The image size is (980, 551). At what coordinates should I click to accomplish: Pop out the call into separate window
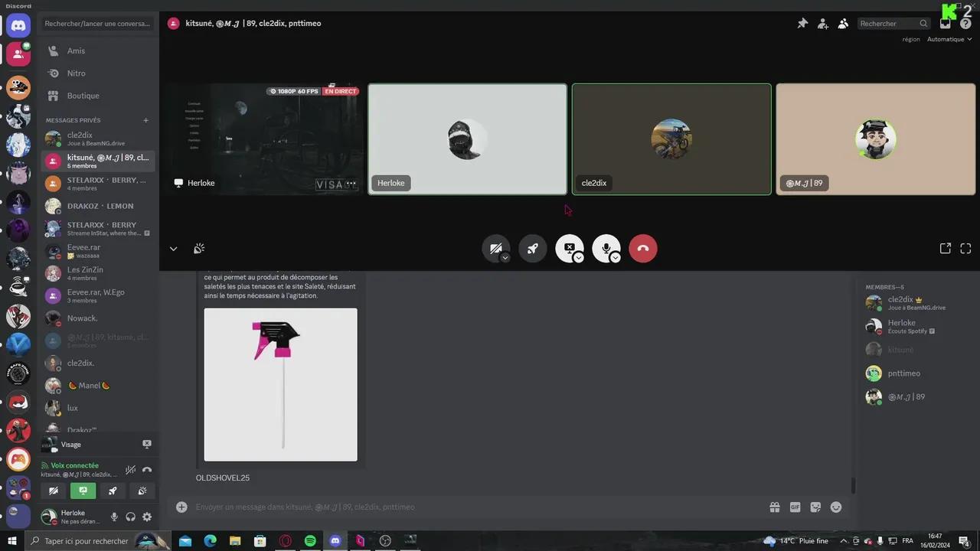(x=945, y=249)
